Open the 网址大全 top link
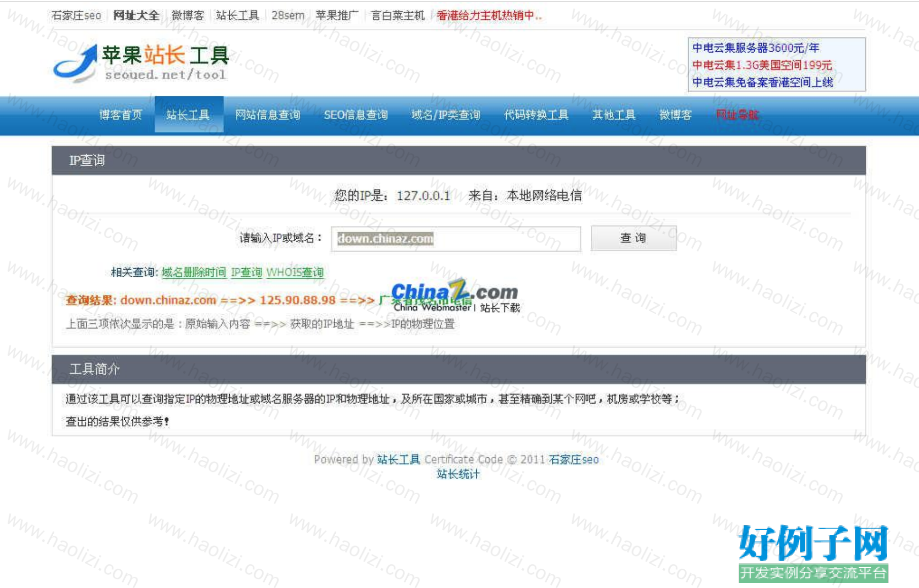Viewport: 919px width, 588px height. point(136,16)
